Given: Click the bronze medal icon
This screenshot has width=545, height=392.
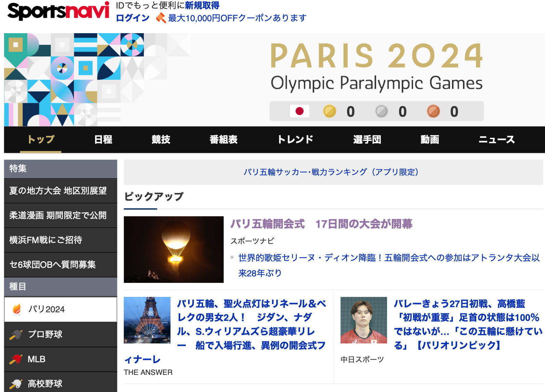Looking at the screenshot, I should coord(433,111).
